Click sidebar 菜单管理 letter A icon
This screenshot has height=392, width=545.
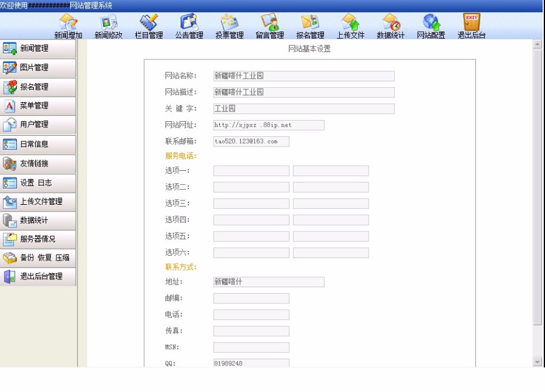(x=9, y=106)
